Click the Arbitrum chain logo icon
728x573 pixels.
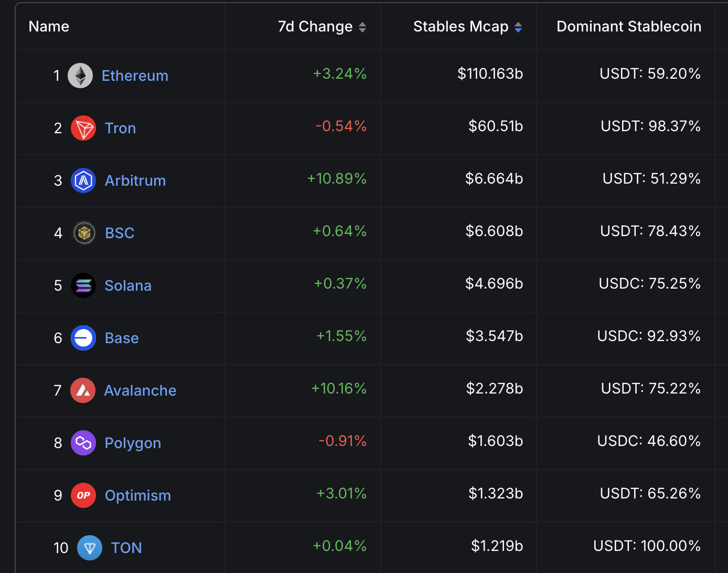(83, 181)
